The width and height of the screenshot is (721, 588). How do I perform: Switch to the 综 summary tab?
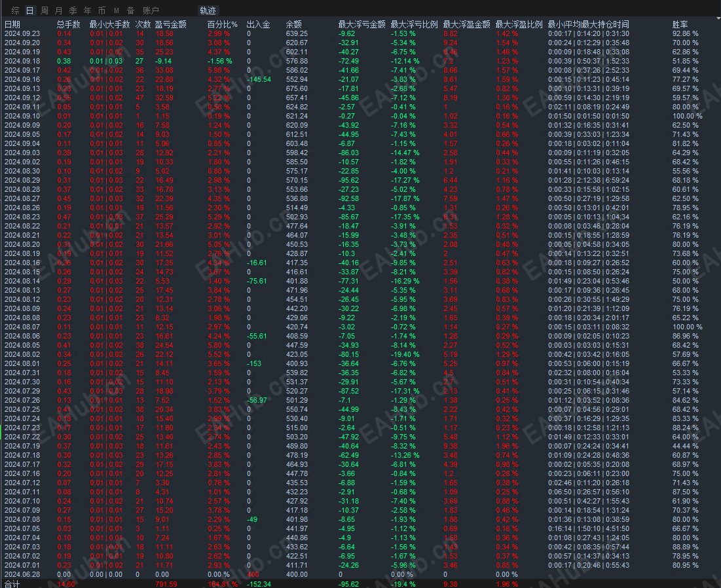pyautogui.click(x=16, y=10)
